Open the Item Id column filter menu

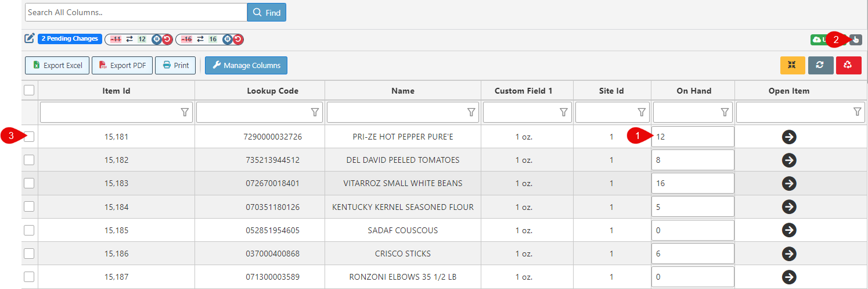(x=185, y=112)
